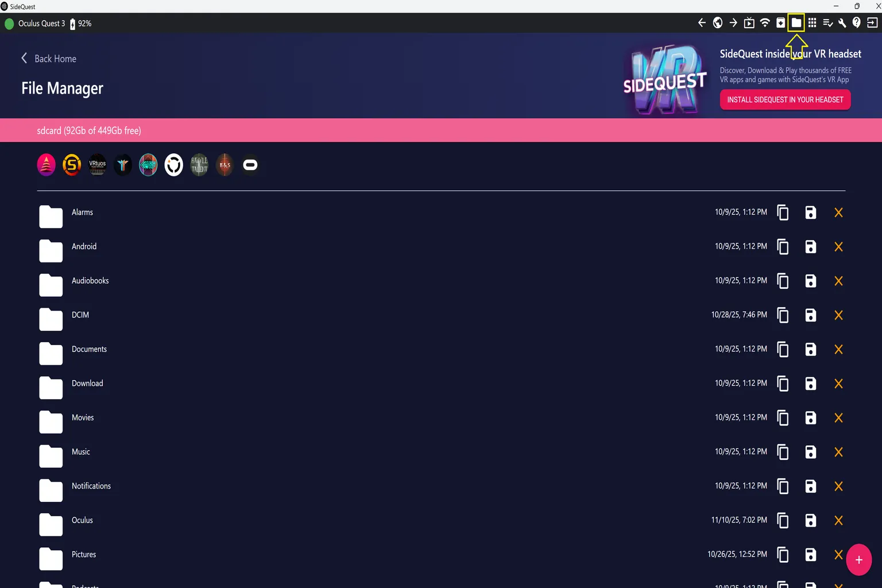Image resolution: width=882 pixels, height=588 pixels.
Task: Delete the Android folder
Action: (838, 247)
